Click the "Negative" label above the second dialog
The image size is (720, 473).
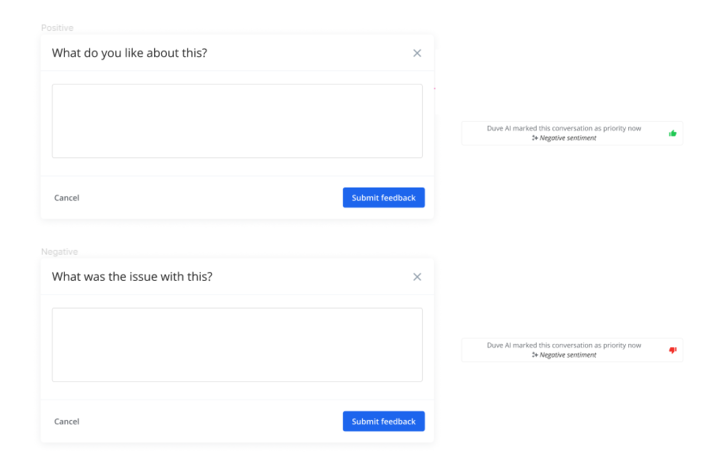click(x=60, y=252)
